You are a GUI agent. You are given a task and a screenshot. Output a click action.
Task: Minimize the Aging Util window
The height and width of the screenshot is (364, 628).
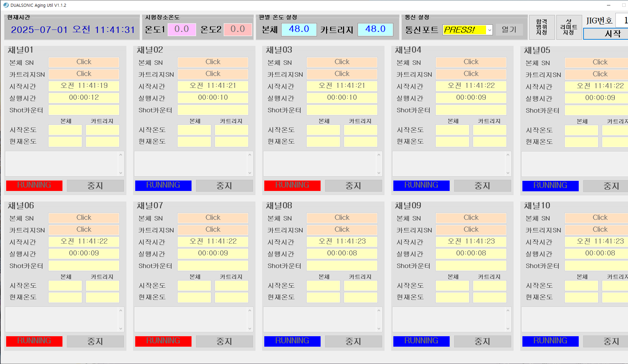[x=608, y=5]
